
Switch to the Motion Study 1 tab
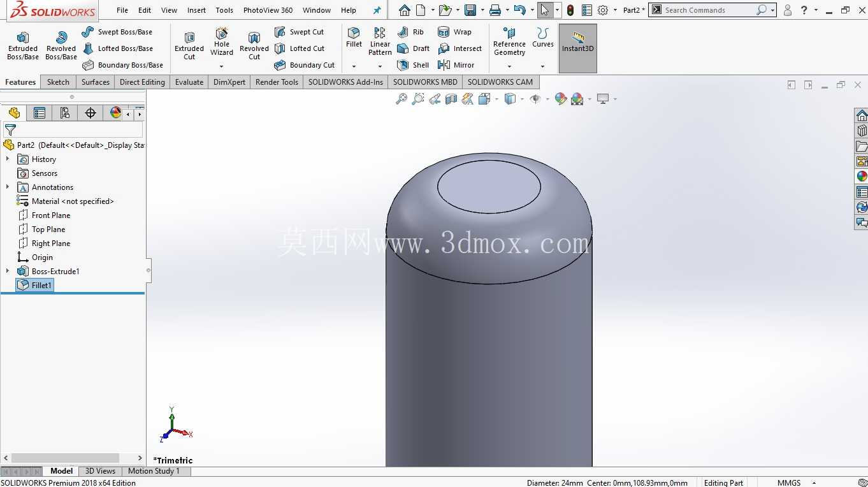[154, 471]
